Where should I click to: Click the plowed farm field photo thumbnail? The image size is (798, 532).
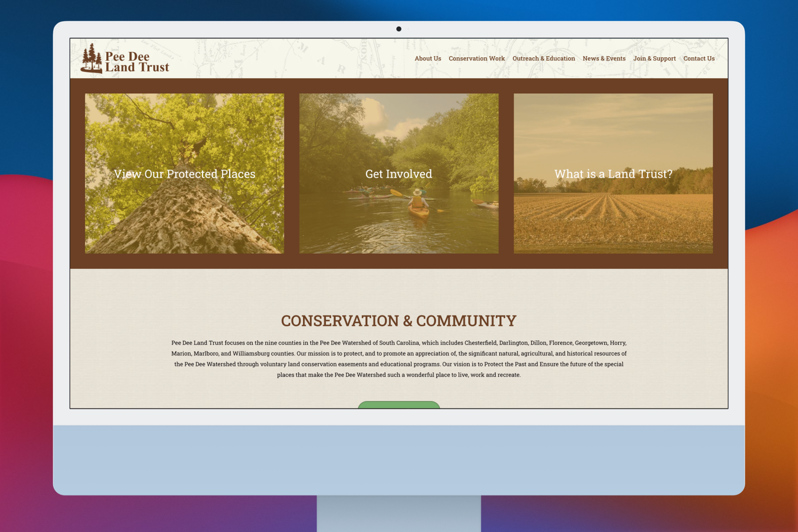tap(613, 216)
